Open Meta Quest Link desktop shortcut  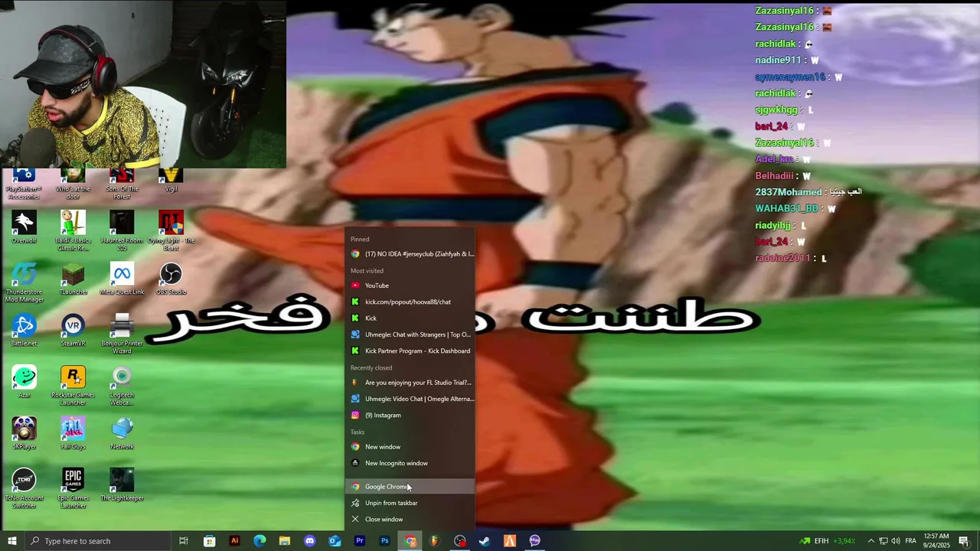[x=122, y=279]
